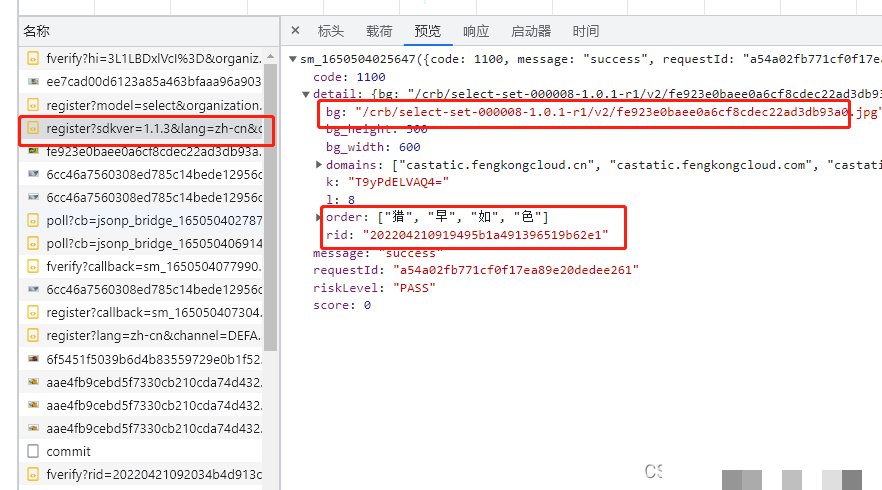882x490 pixels.
Task: Collapse the detail object node
Action: [305, 95]
